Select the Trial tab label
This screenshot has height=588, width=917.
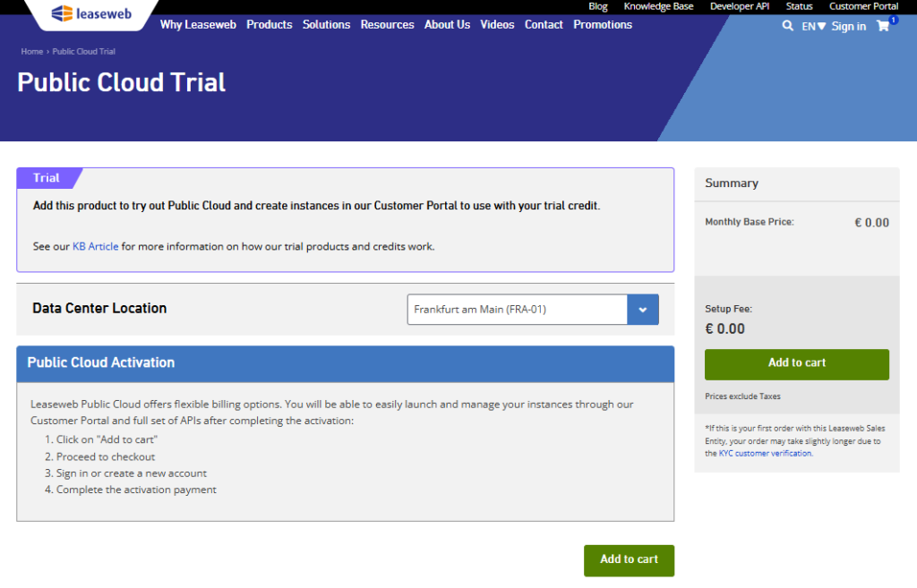47,178
